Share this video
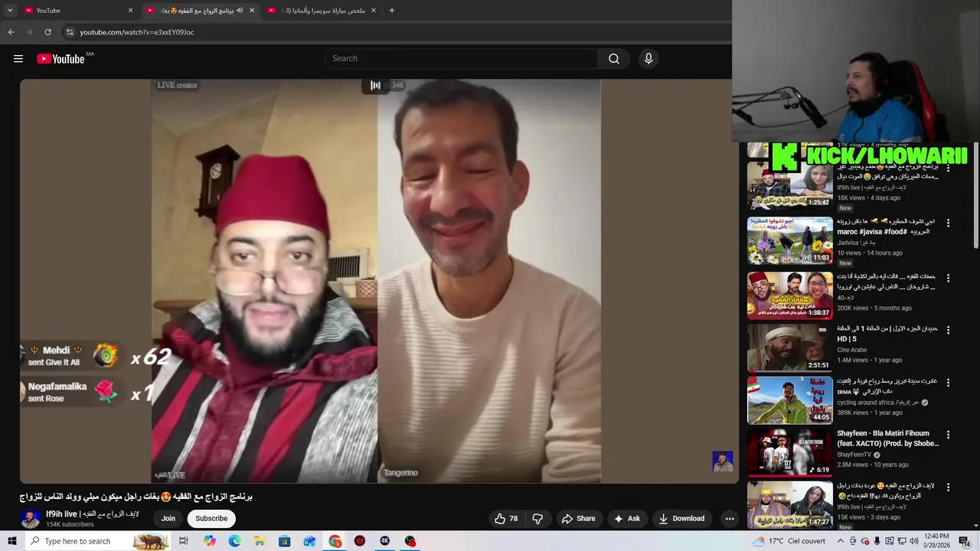Viewport: 980px width, 551px height. (578, 518)
